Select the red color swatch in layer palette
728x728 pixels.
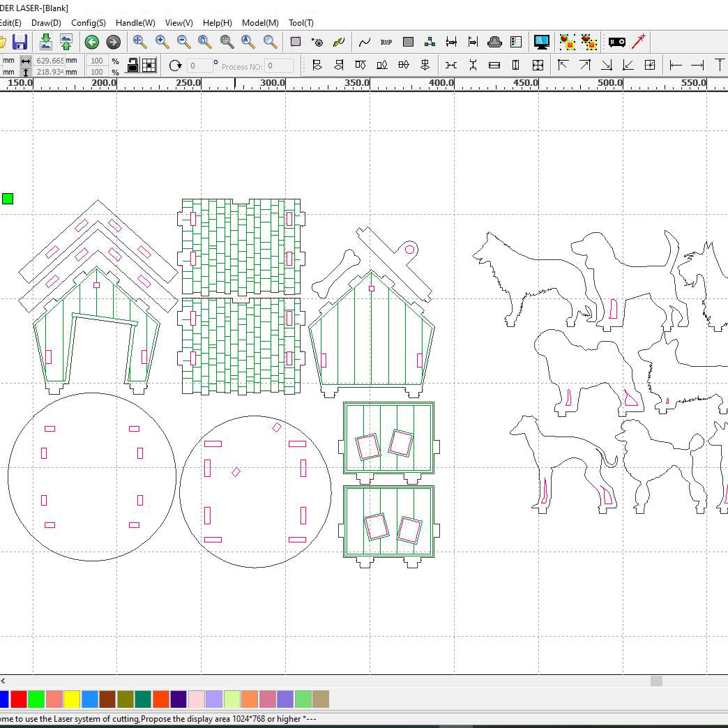pyautogui.click(x=19, y=699)
